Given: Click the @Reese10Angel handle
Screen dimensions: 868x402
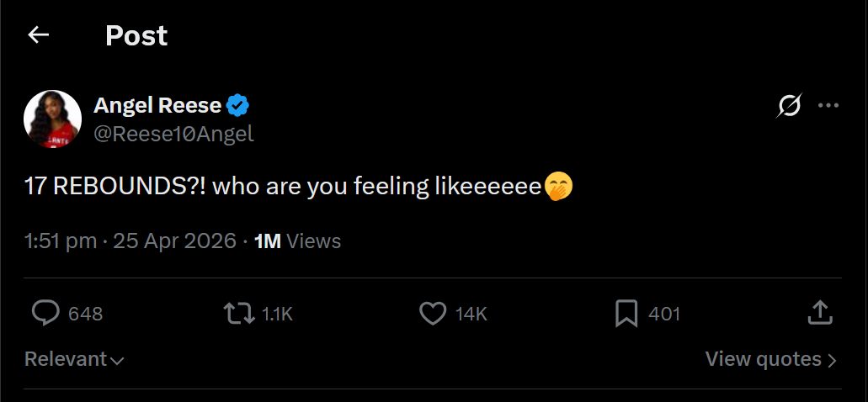Looking at the screenshot, I should [173, 133].
